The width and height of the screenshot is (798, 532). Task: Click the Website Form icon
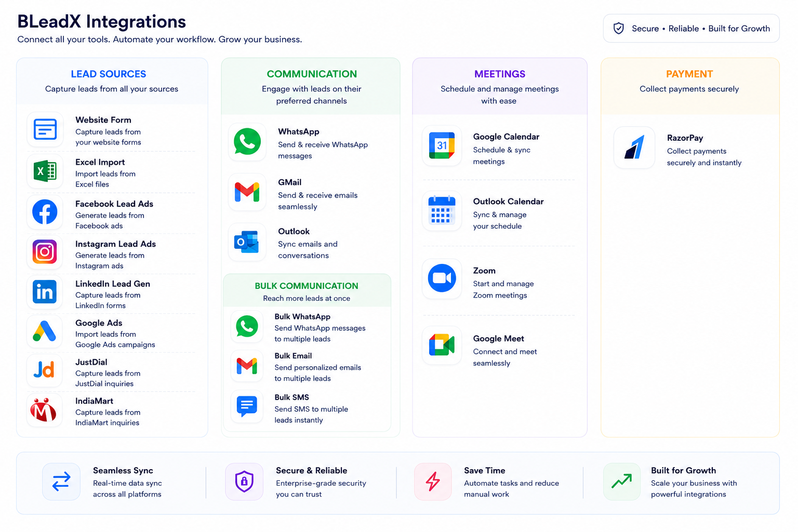point(45,129)
